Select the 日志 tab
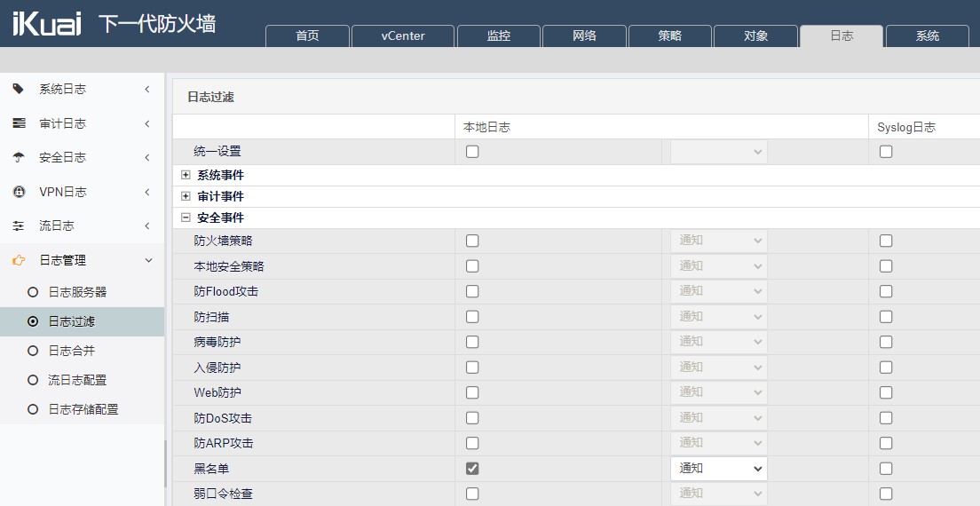 coord(842,36)
